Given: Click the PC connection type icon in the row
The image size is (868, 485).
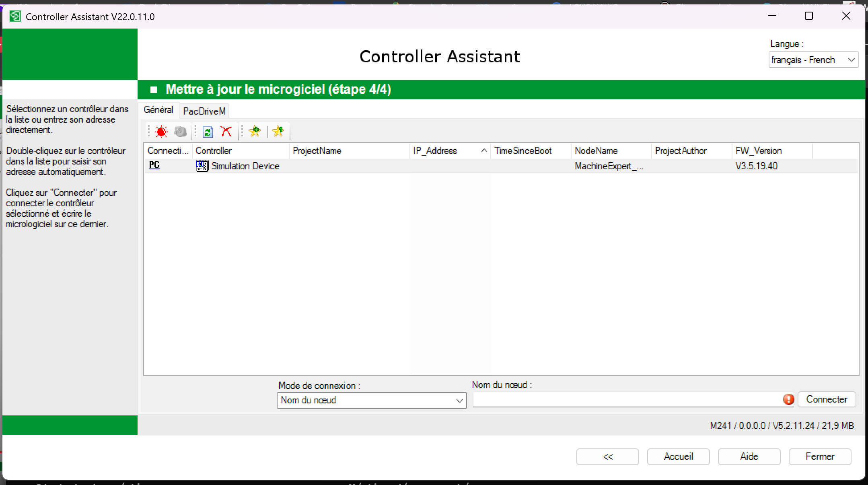Looking at the screenshot, I should [x=154, y=165].
